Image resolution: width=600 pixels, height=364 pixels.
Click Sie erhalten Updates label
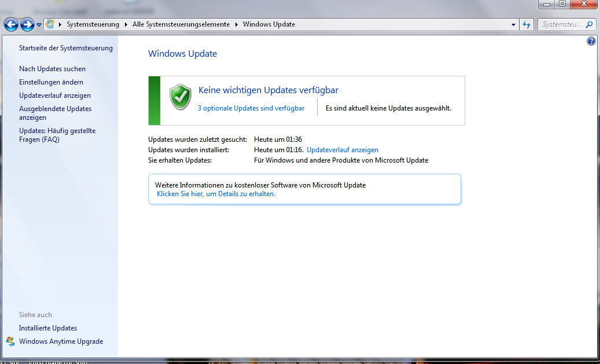click(x=180, y=160)
